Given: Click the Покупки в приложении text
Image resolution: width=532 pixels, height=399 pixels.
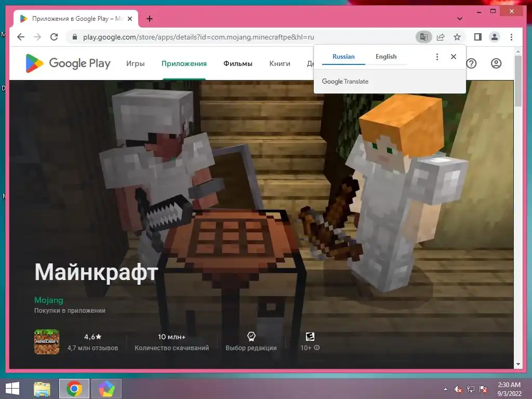Looking at the screenshot, I should tap(70, 311).
